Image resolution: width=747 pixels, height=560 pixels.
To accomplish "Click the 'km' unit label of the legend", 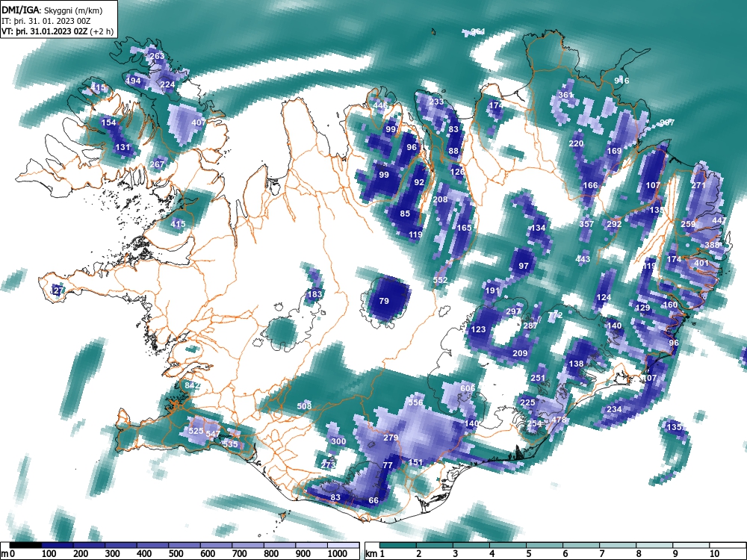I will 371,554.
